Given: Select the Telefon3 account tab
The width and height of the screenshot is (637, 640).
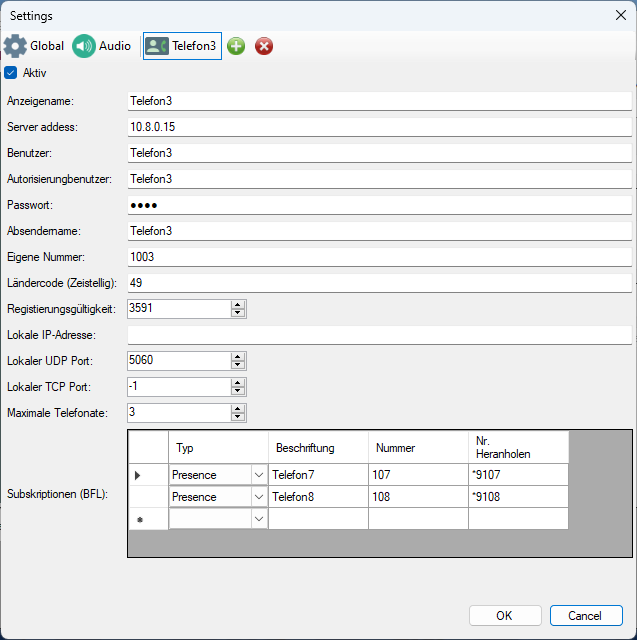Looking at the screenshot, I should [x=182, y=46].
